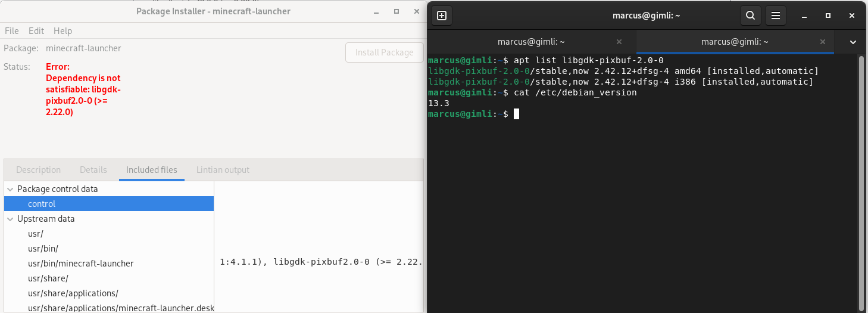Collapse the Package control data group

[x=10, y=189]
